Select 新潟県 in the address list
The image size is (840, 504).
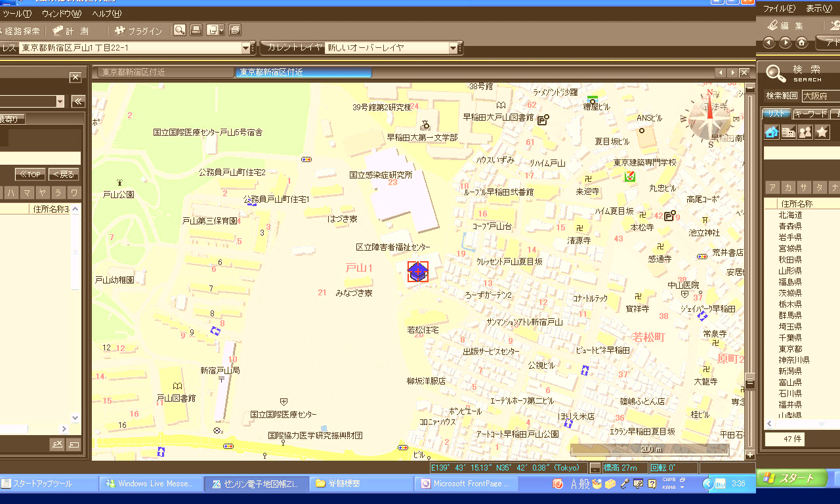[x=791, y=371]
